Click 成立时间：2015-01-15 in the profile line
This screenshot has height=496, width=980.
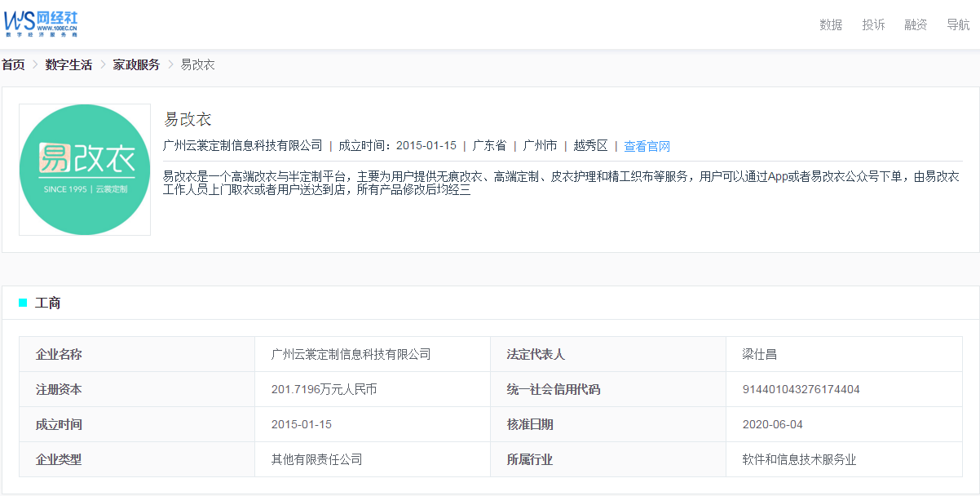[397, 146]
